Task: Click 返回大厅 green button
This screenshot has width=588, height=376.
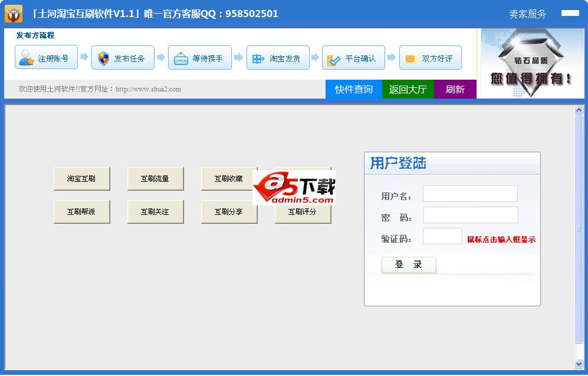Action: point(408,89)
